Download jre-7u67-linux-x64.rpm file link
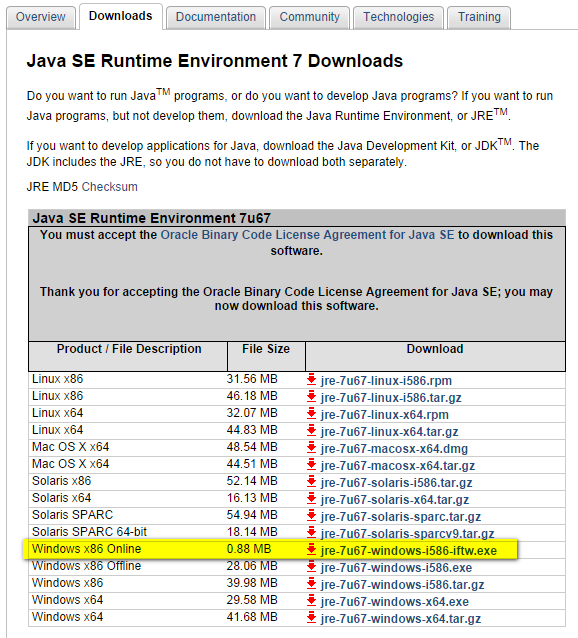 (384, 415)
